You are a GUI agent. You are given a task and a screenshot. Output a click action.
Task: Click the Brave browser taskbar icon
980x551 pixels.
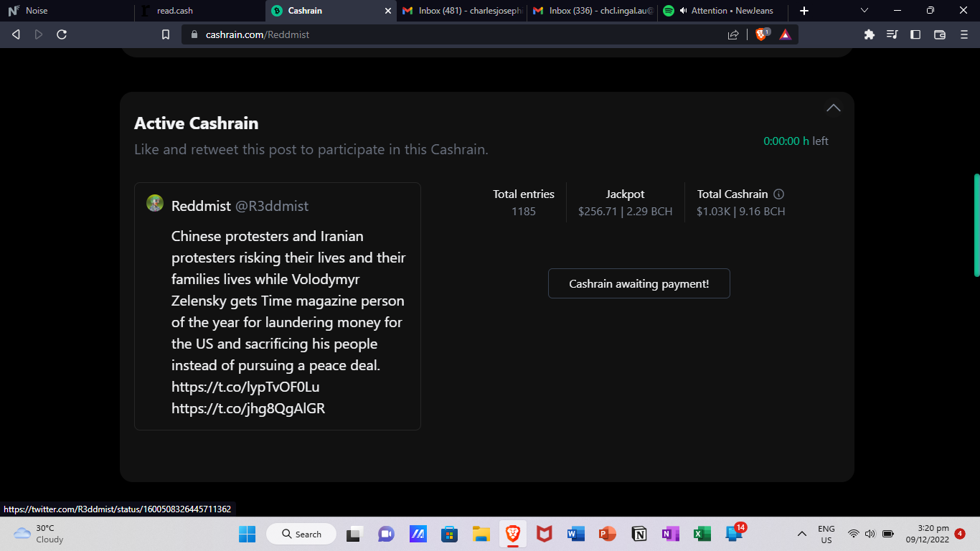513,534
